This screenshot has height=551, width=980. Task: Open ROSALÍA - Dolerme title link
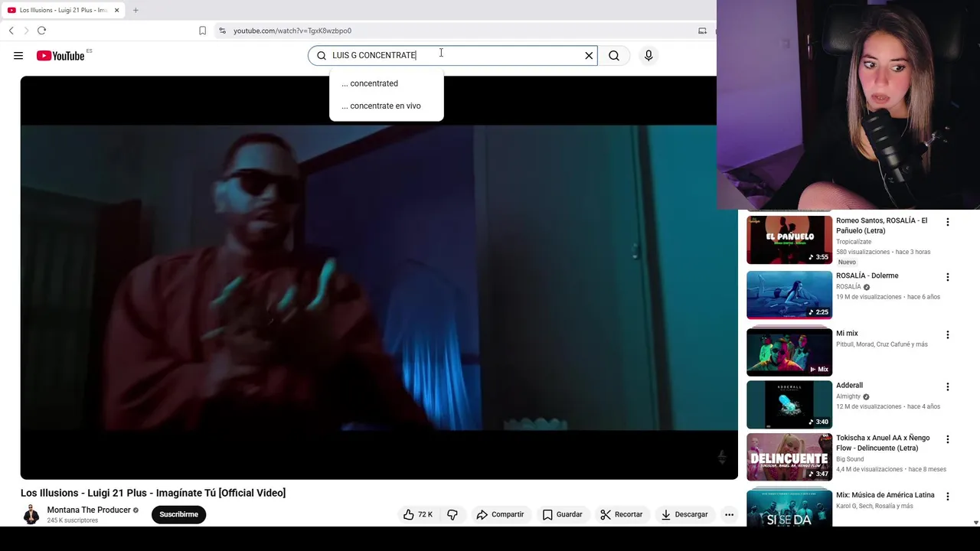pos(867,275)
